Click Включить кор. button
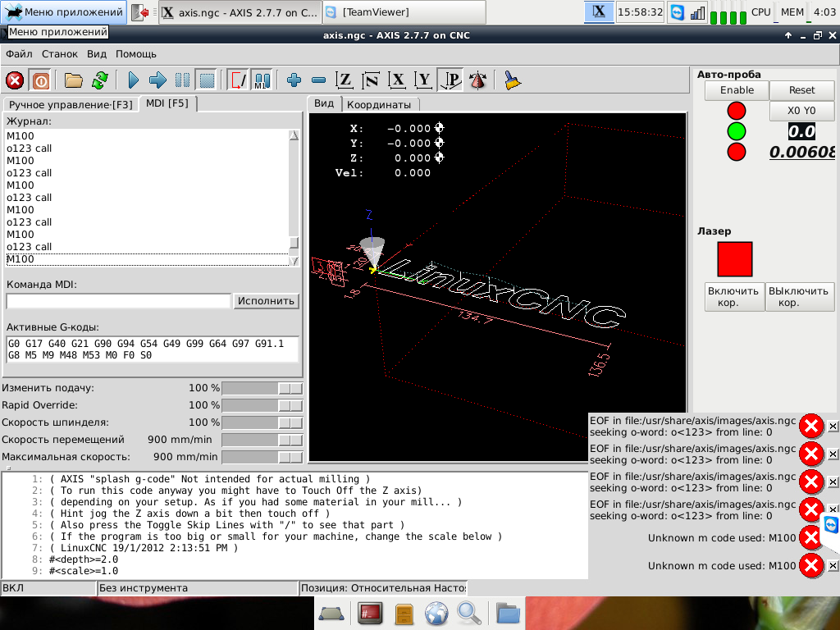The height and width of the screenshot is (630, 840). [733, 297]
